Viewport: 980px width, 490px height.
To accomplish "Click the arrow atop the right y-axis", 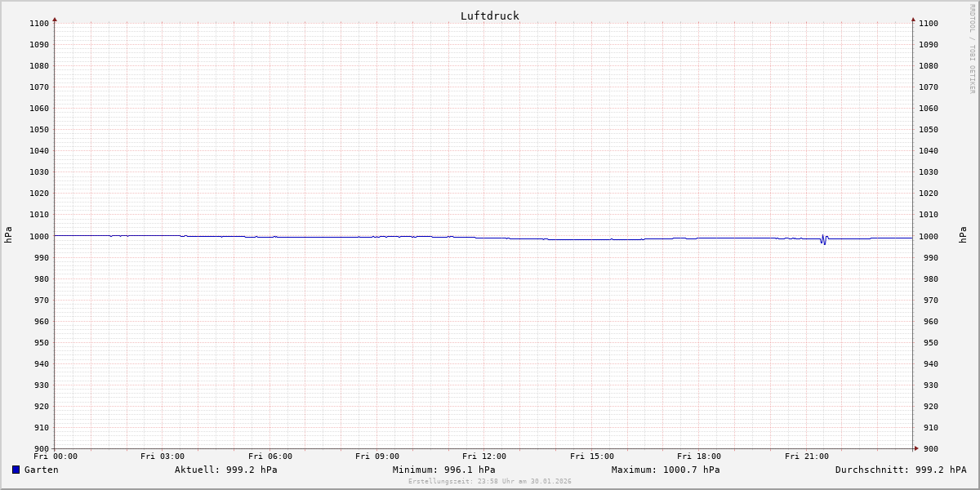I will coord(913,19).
